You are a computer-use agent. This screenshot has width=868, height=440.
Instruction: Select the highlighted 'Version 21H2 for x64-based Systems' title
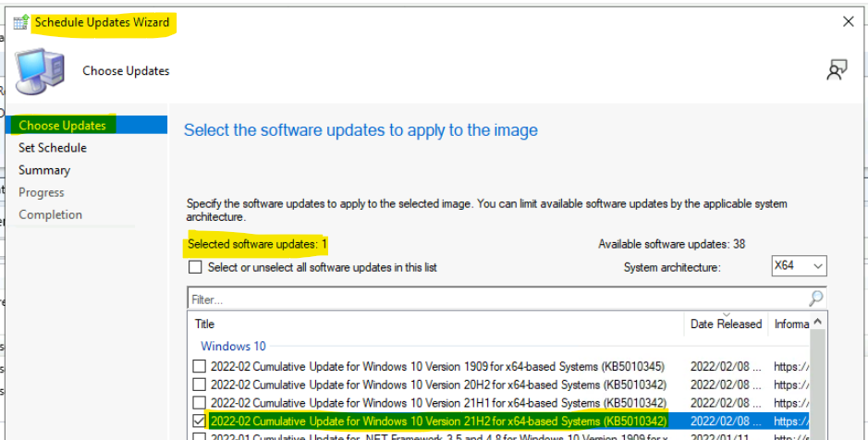pos(438,422)
